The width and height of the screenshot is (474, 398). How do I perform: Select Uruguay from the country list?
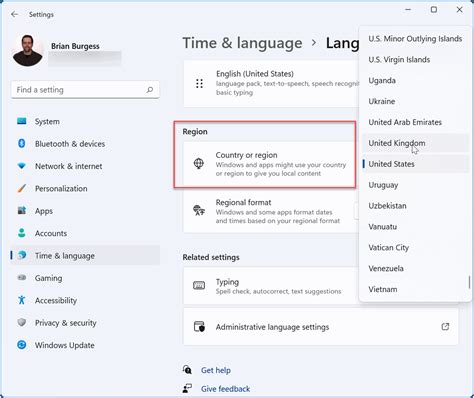415,185
